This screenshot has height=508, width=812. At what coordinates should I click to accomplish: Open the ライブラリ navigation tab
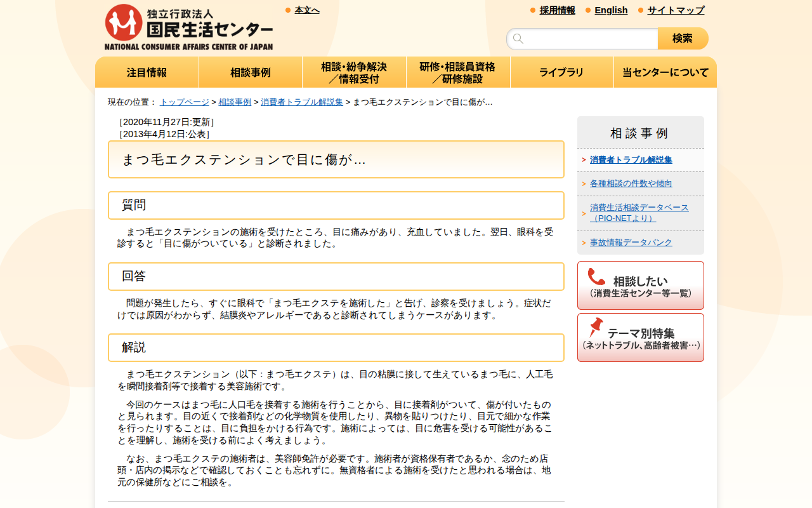[561, 72]
